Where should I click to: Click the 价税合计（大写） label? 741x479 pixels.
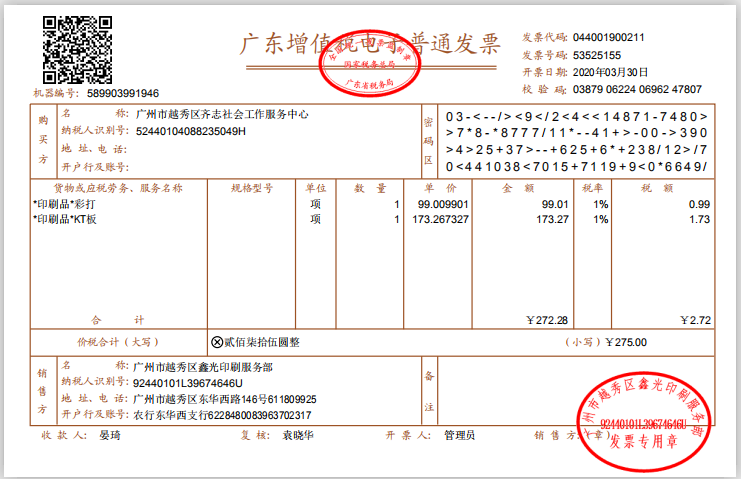(x=118, y=342)
